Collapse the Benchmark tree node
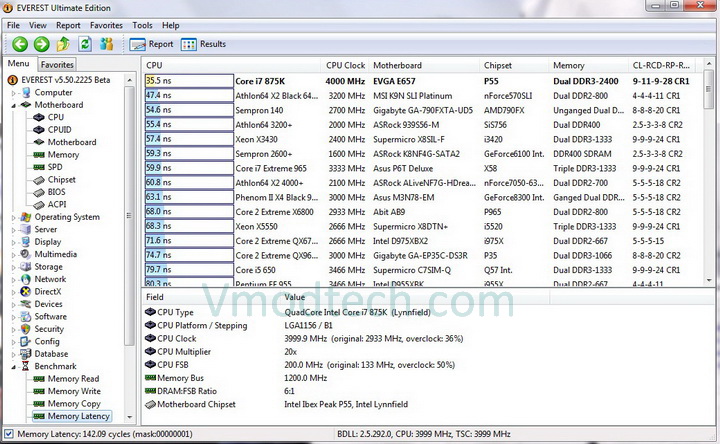This screenshot has width=720, height=444. click(x=13, y=366)
